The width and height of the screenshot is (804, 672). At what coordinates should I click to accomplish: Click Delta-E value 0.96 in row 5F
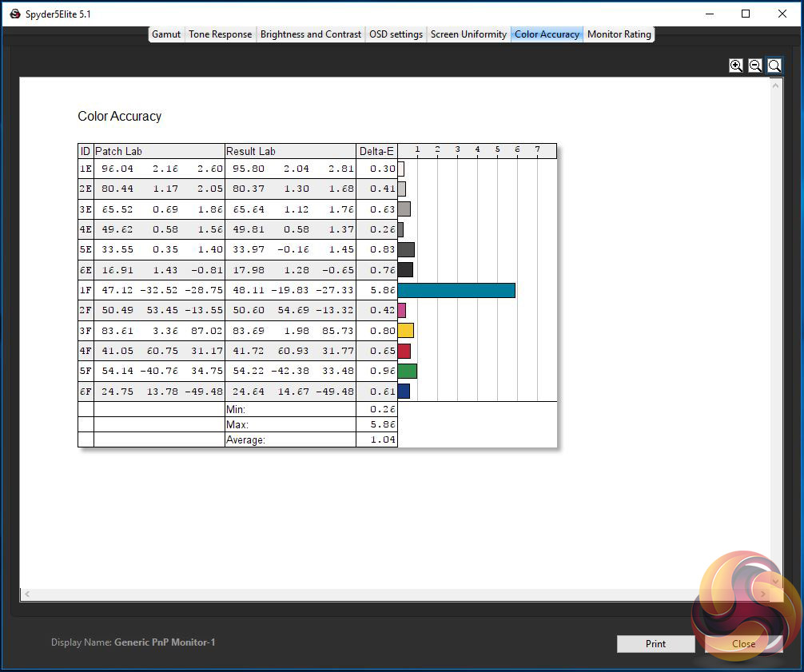383,371
